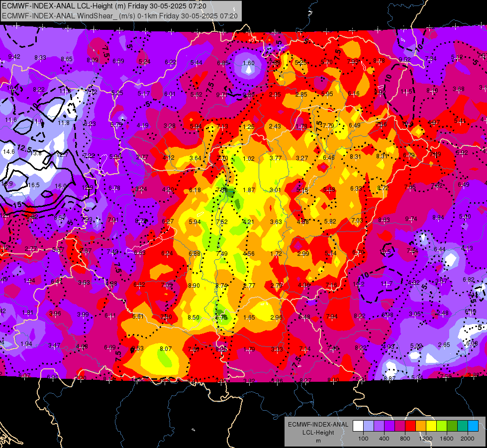Select the dark green legend swatch

click(x=452, y=426)
